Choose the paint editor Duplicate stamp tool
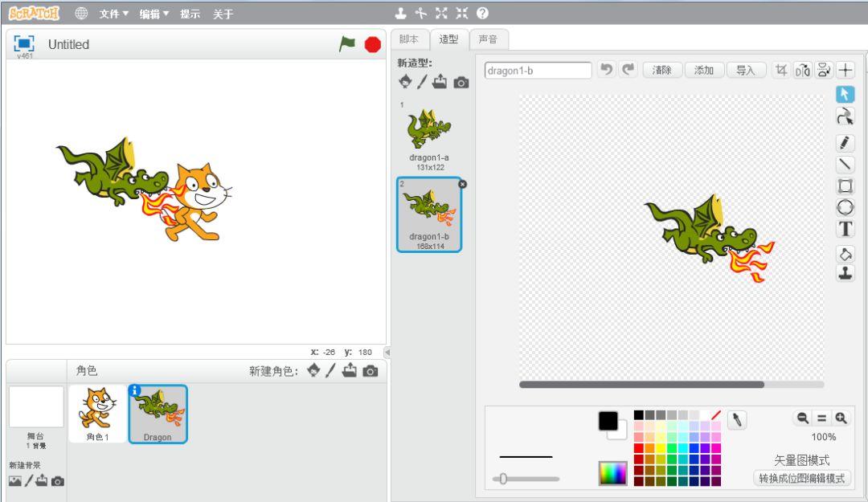The width and height of the screenshot is (868, 502). 845,273
